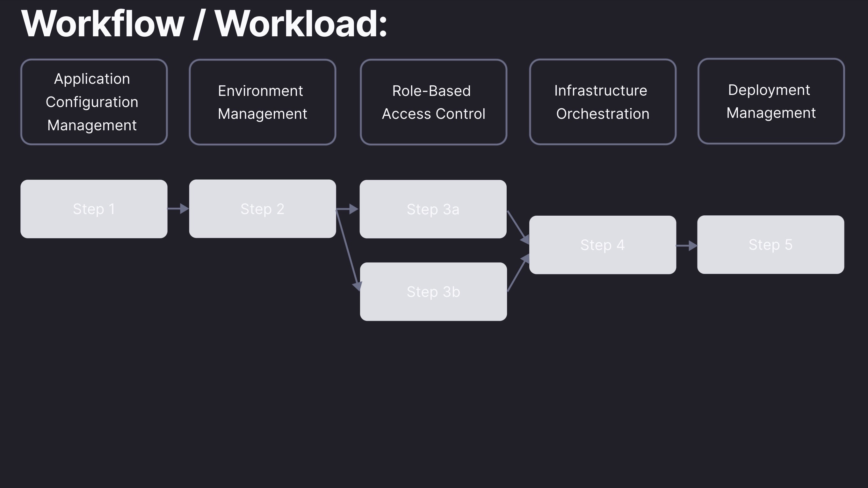Click the Step 5 block

click(770, 245)
